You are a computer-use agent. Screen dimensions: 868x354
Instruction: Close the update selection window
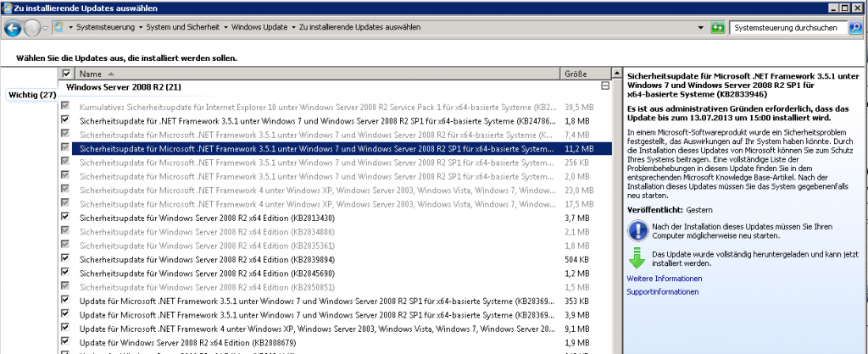pos(860,8)
